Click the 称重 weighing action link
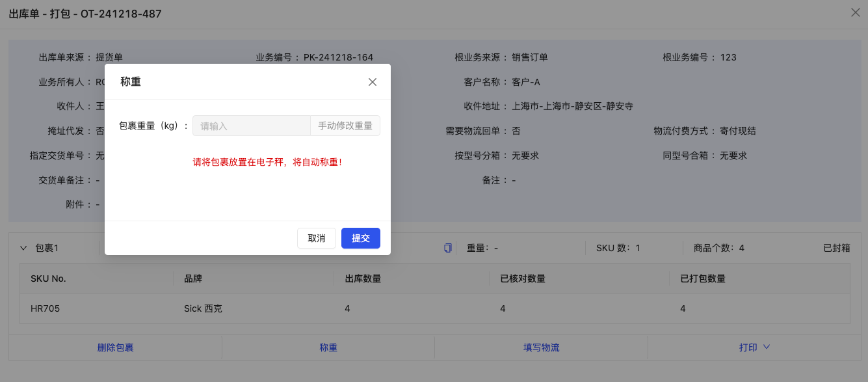 click(x=328, y=347)
